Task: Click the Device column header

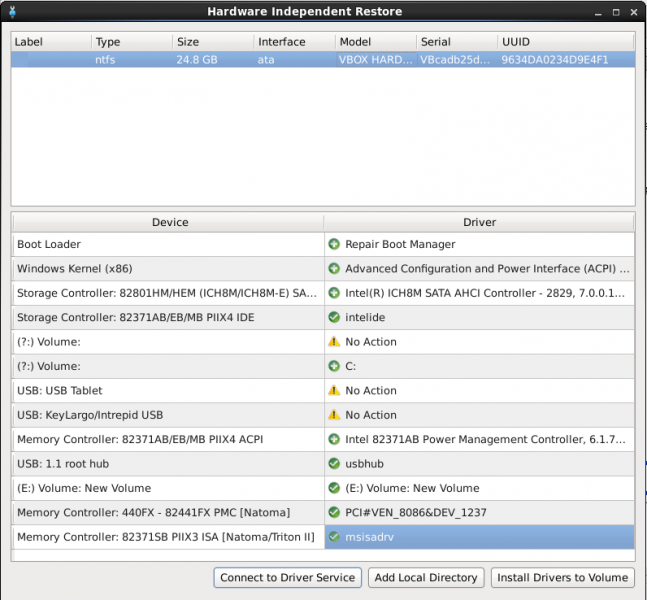Action: pyautogui.click(x=169, y=222)
